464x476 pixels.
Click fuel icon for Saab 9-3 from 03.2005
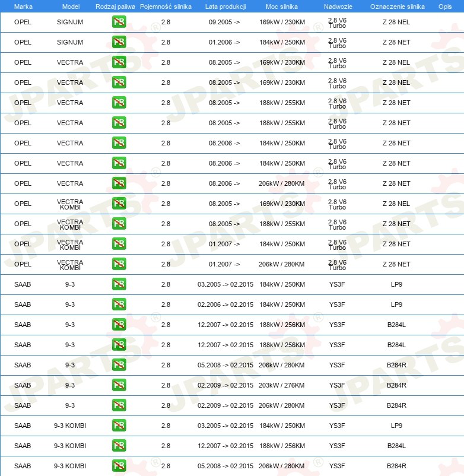[119, 284]
